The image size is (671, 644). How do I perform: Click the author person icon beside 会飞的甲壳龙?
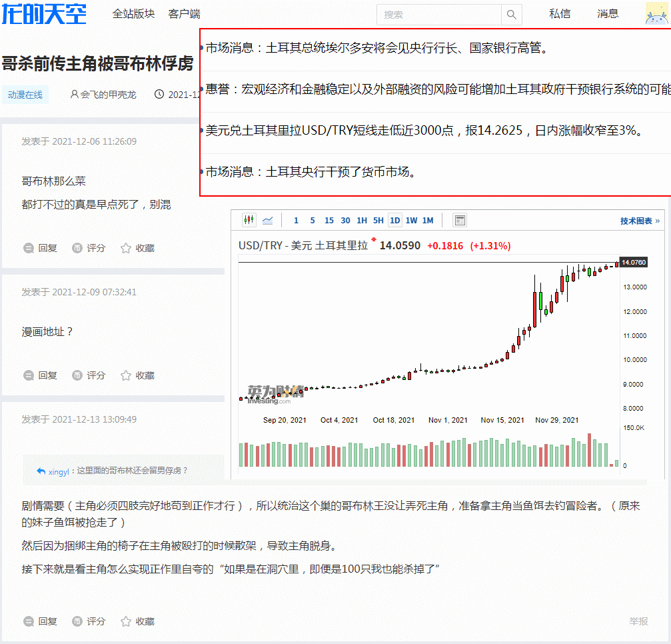click(75, 94)
